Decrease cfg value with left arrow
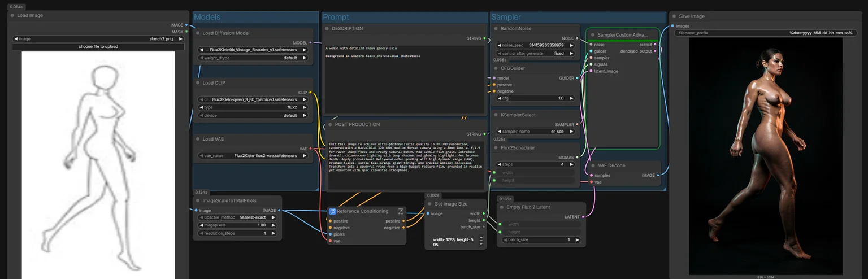Image resolution: width=868 pixels, height=279 pixels. click(x=501, y=98)
